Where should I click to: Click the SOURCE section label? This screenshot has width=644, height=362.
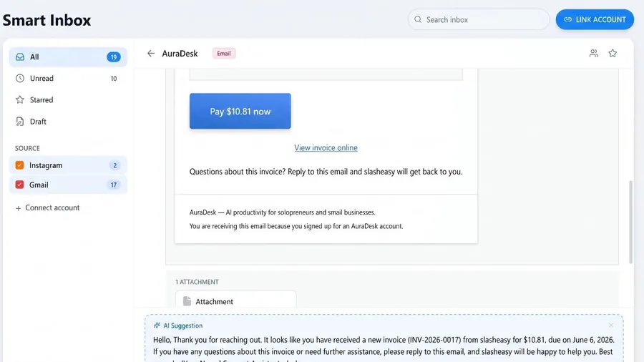click(x=27, y=148)
